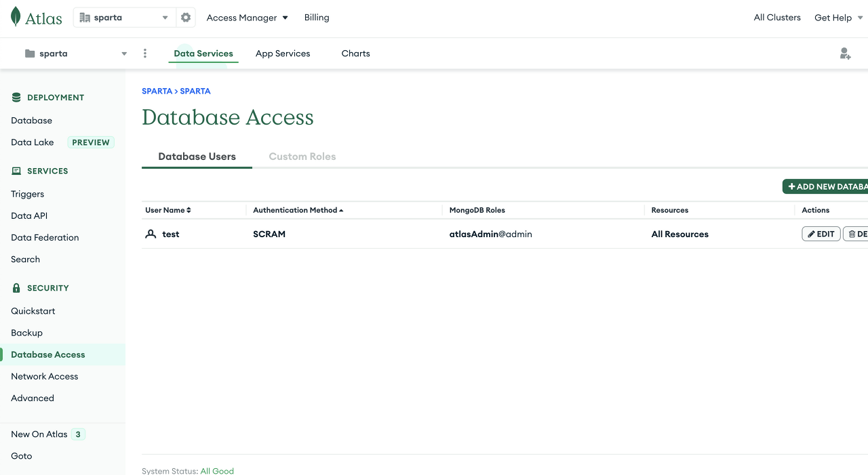Click the organization building icon beside sparta
The width and height of the screenshot is (868, 475).
click(85, 18)
